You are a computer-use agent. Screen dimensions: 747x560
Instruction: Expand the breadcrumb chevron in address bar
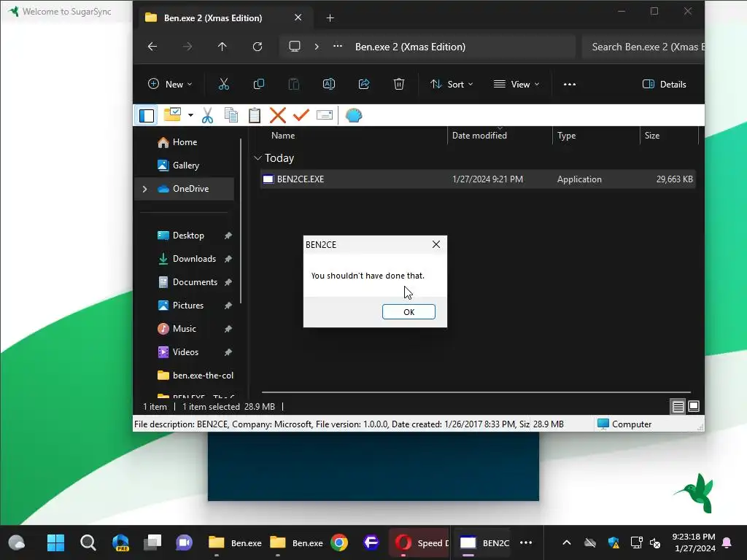[317, 47]
